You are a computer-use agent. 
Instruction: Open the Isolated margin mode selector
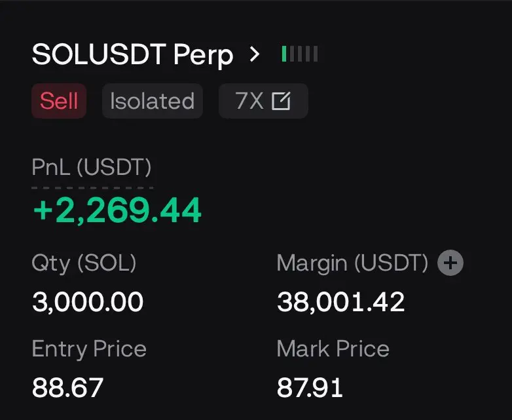[x=153, y=101]
